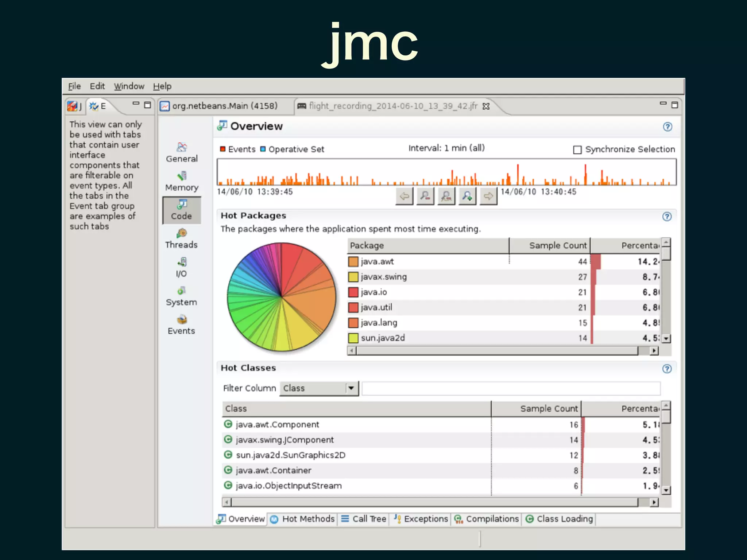This screenshot has height=560, width=747.
Task: Expand the Filter Column Class dropdown
Action: pyautogui.click(x=351, y=388)
